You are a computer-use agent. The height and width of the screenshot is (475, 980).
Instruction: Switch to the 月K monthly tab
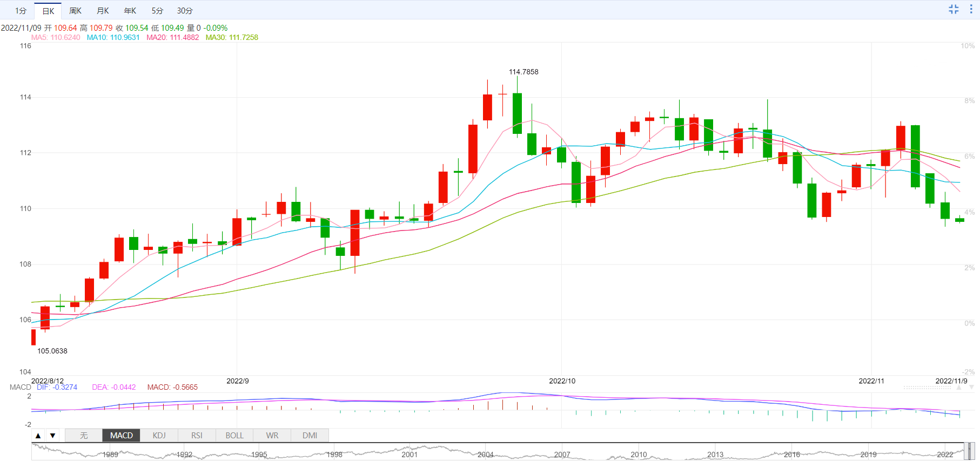coord(103,11)
